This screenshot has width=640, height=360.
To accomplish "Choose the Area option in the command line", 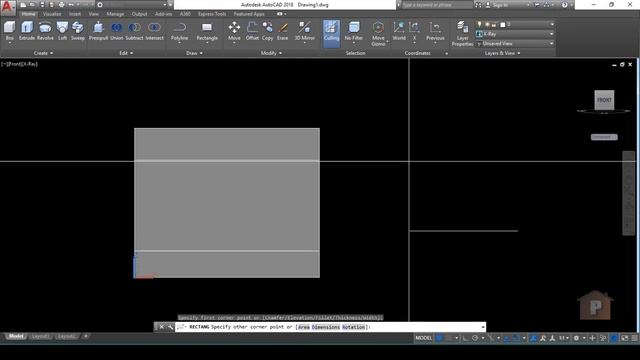I will click(x=304, y=327).
